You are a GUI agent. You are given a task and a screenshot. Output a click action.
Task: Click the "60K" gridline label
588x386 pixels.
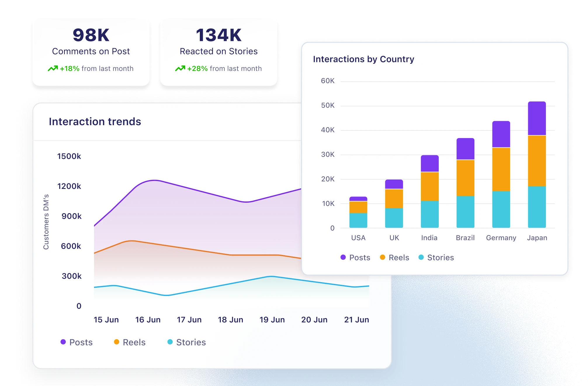pyautogui.click(x=328, y=81)
